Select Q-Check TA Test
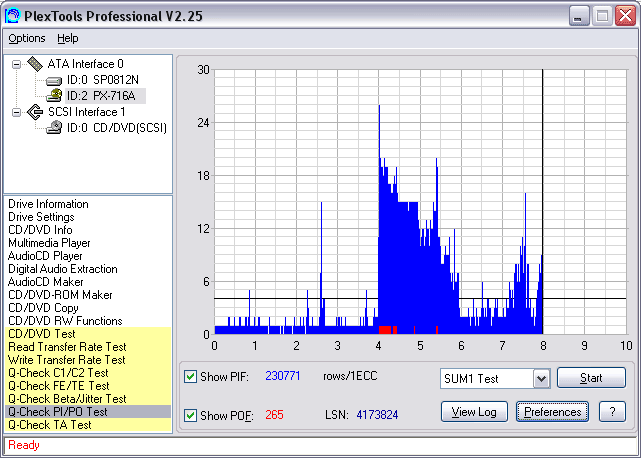Viewport: 641px width, 458px height. coord(88,425)
